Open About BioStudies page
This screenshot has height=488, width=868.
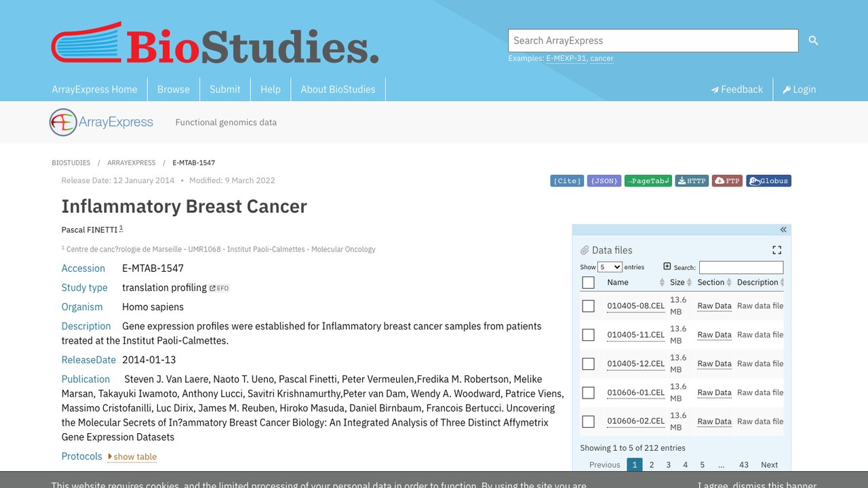click(x=338, y=89)
